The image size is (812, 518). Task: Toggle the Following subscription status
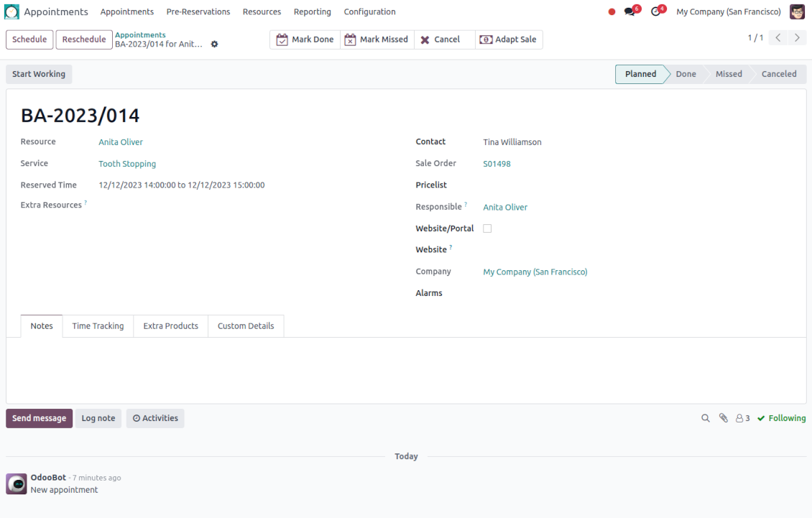coord(782,418)
